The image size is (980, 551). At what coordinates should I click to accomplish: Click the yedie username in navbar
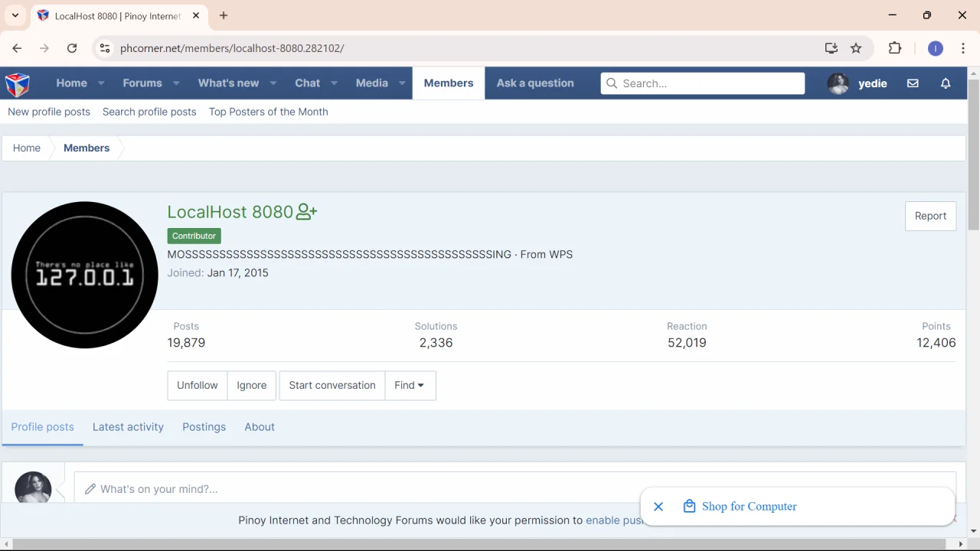click(873, 83)
